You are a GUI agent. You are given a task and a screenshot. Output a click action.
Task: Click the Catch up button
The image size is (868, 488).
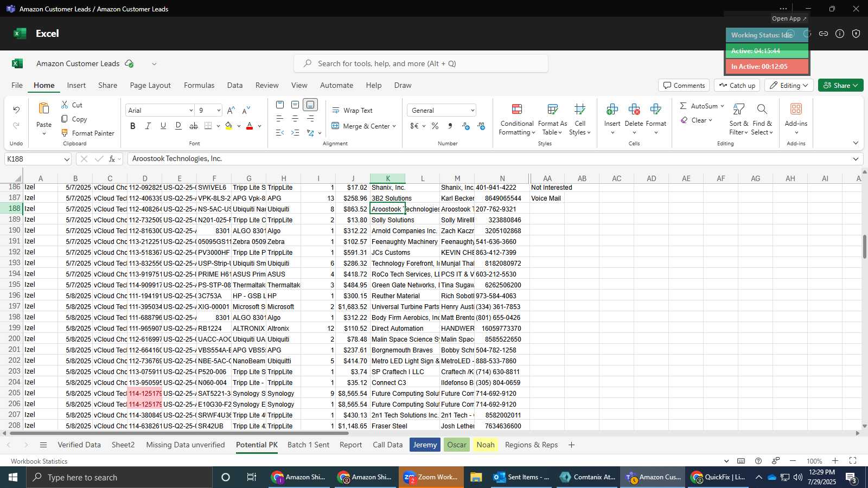737,86
